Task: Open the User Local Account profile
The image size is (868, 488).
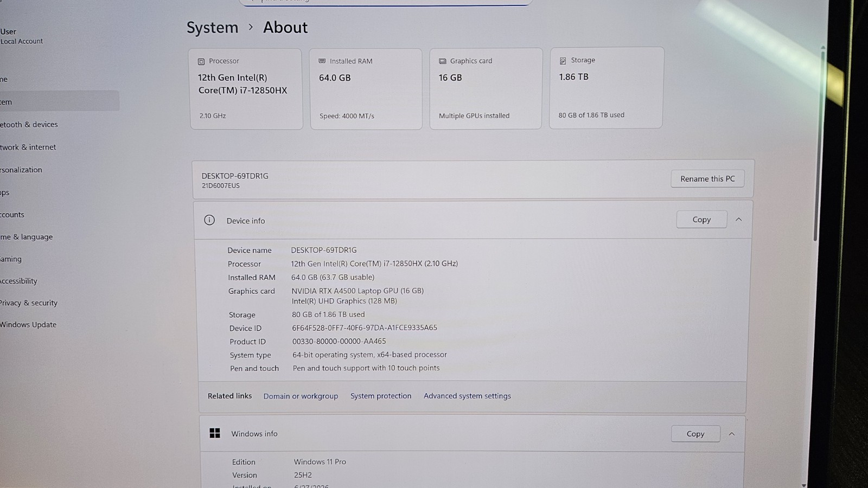Action: coord(22,36)
